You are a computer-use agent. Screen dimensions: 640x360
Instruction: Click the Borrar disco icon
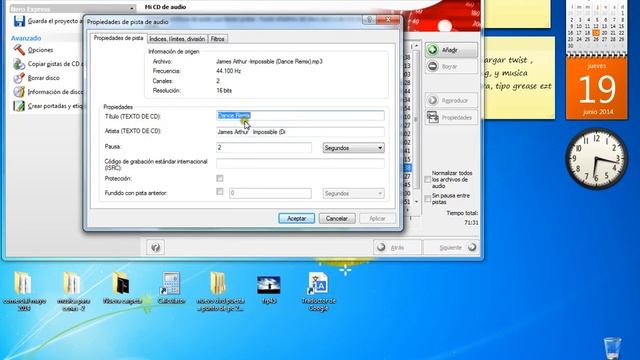click(19, 78)
